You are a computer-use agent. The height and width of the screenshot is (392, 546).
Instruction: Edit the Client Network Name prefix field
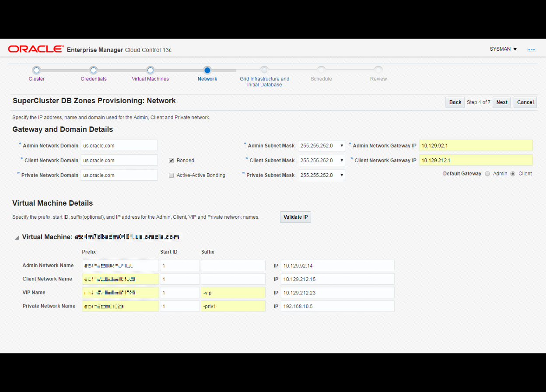(120, 279)
